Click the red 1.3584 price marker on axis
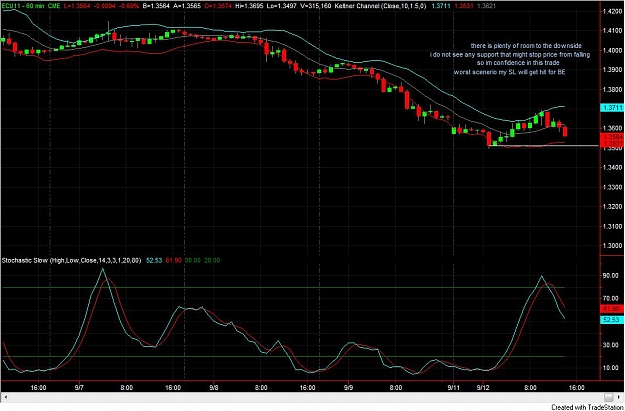Screen dimensions: 625x411 coord(613,137)
